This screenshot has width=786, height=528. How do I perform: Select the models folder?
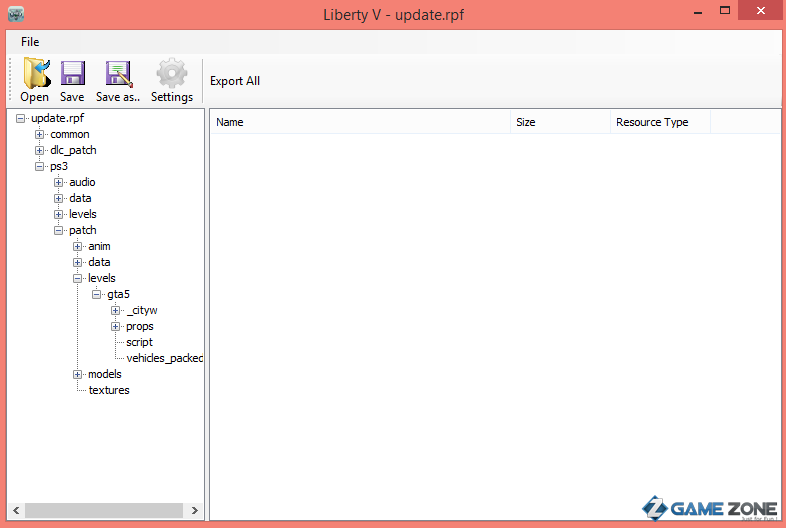[105, 375]
